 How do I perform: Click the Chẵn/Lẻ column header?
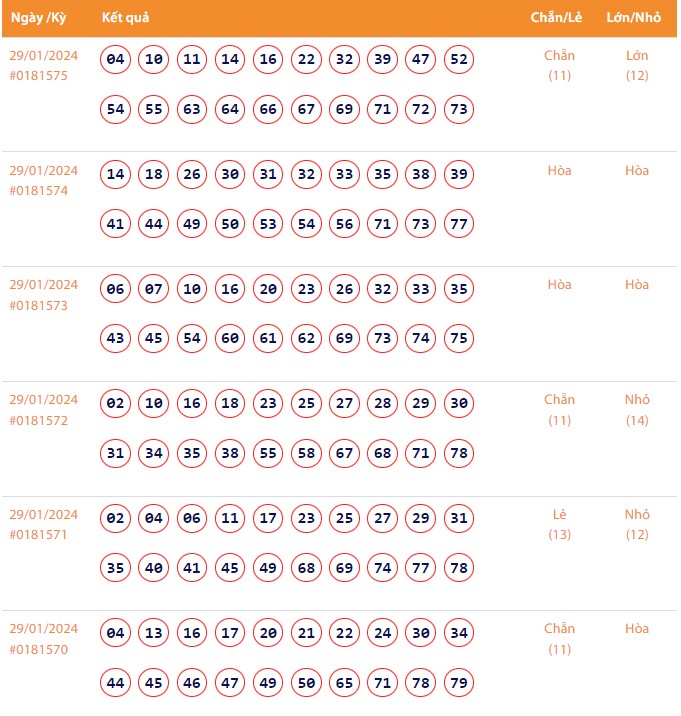tap(559, 18)
